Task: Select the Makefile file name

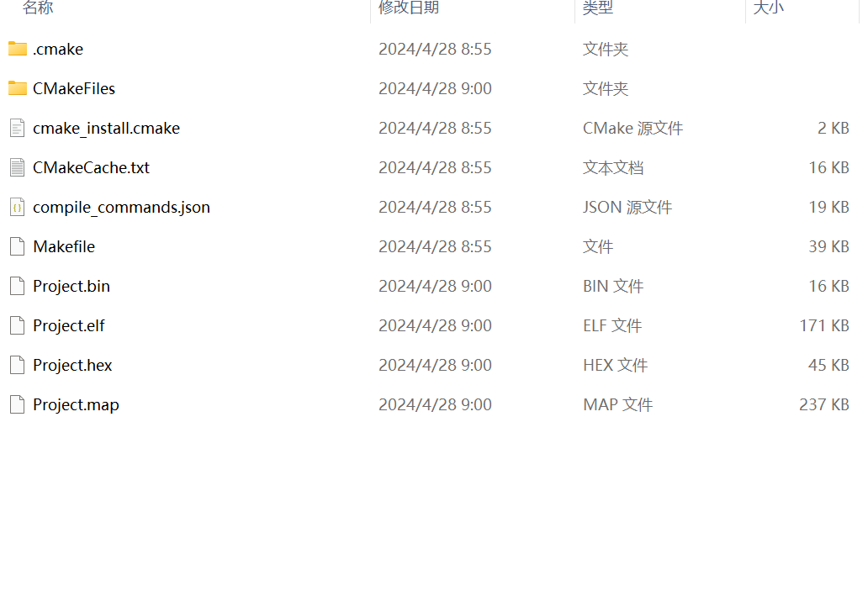Action: coord(64,246)
